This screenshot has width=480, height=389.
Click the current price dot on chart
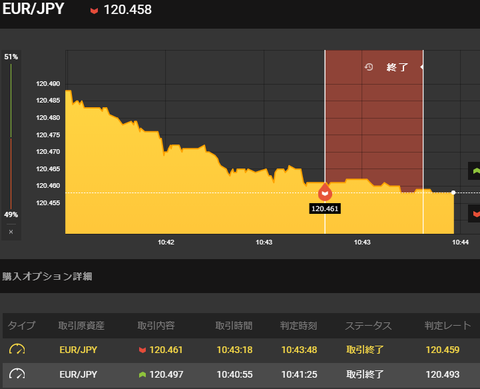453,192
